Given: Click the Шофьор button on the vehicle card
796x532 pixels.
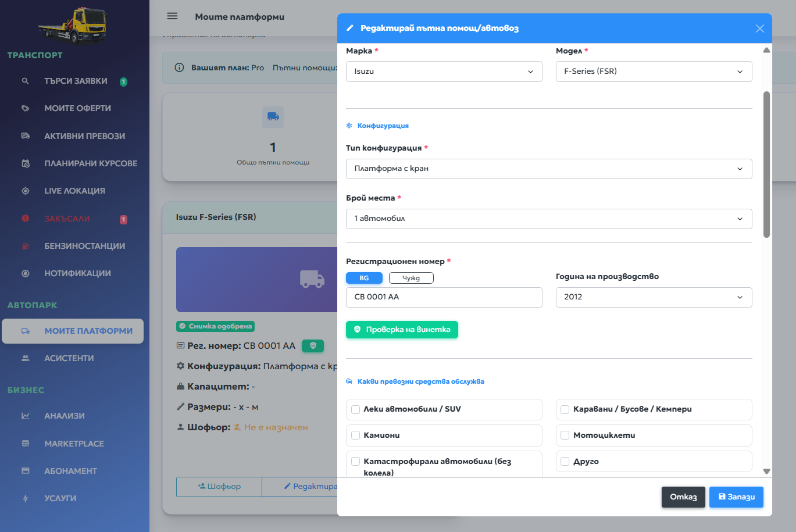Looking at the screenshot, I should (219, 487).
